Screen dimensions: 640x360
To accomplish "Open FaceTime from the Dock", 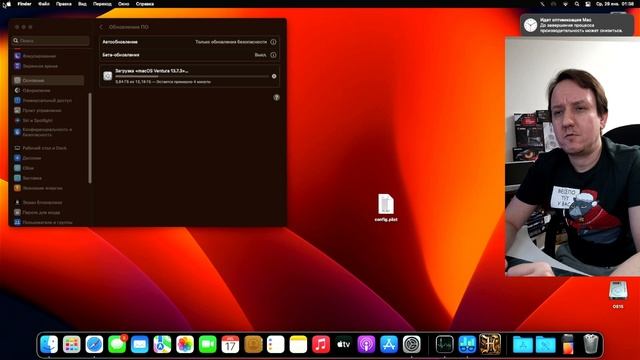I will (207, 344).
